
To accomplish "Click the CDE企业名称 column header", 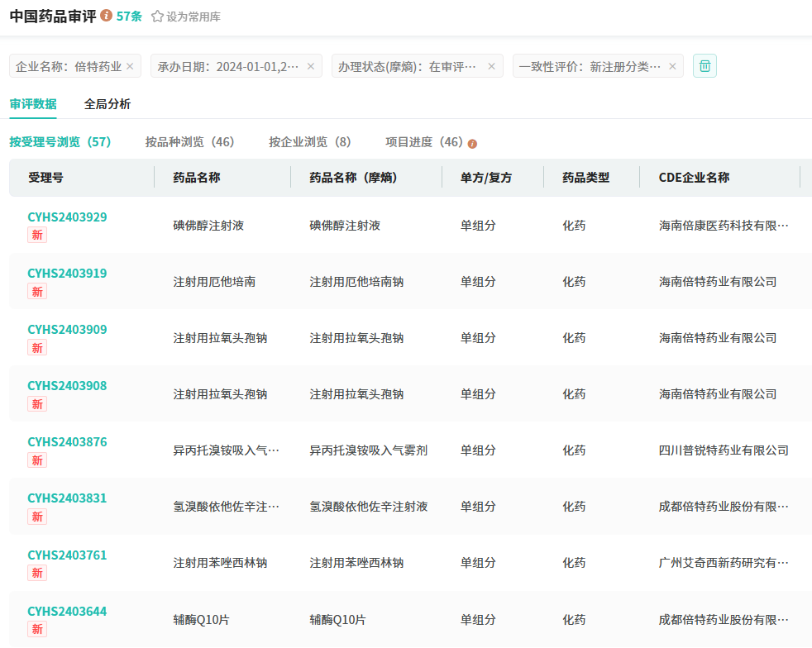I will (x=694, y=178).
